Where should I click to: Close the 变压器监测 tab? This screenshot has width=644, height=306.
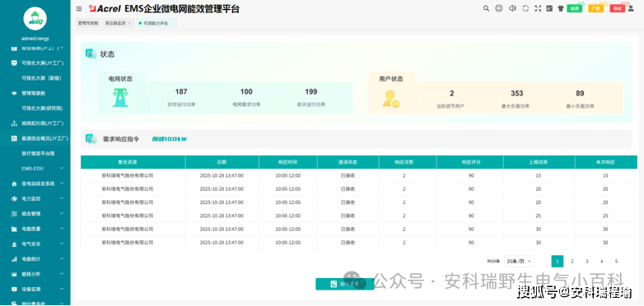pyautogui.click(x=129, y=23)
